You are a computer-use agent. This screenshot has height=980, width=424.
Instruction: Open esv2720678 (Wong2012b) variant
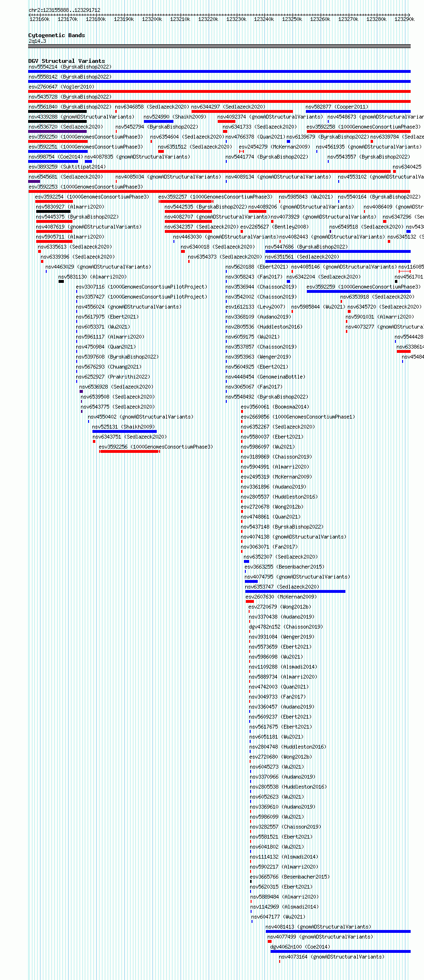pyautogui.click(x=272, y=507)
